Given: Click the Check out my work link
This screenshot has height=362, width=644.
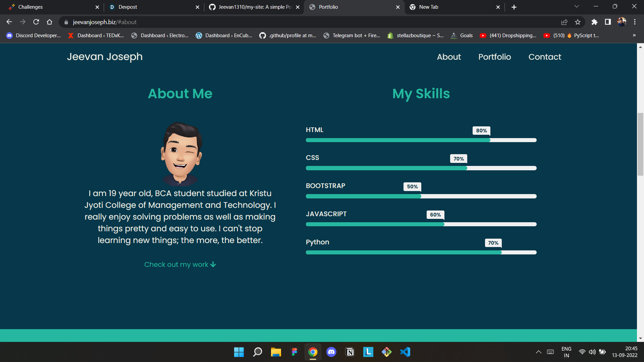Looking at the screenshot, I should (180, 264).
